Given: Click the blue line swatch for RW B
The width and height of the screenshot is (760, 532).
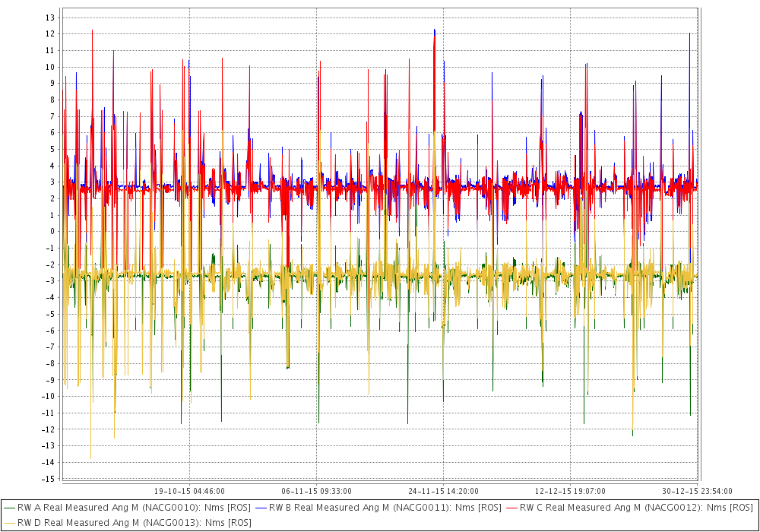Looking at the screenshot, I should [x=261, y=508].
